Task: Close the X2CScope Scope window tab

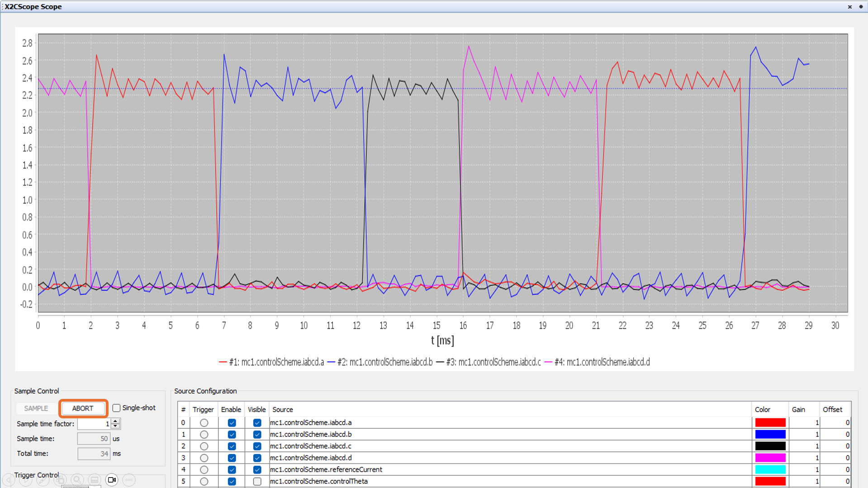Action: (849, 7)
